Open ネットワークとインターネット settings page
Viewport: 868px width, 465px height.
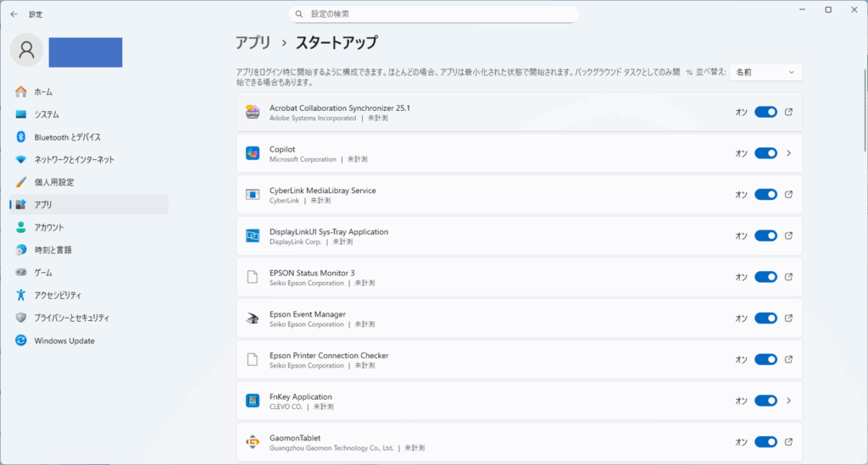point(74,159)
